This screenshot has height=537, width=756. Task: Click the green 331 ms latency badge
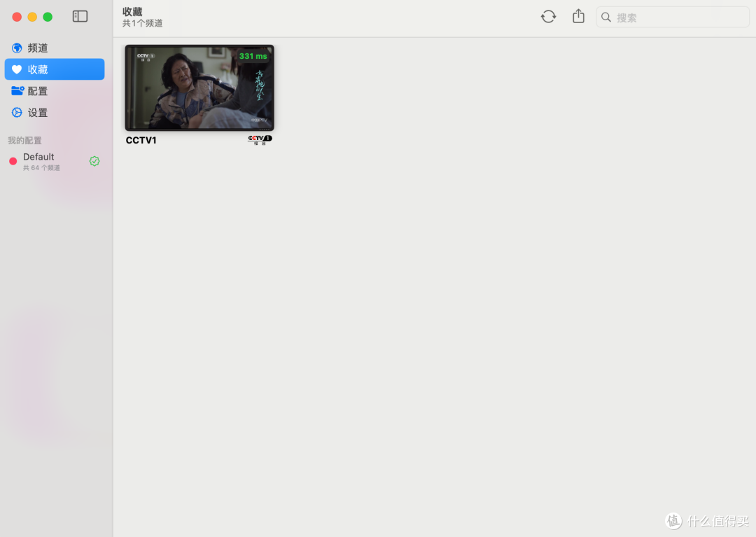pyautogui.click(x=252, y=56)
